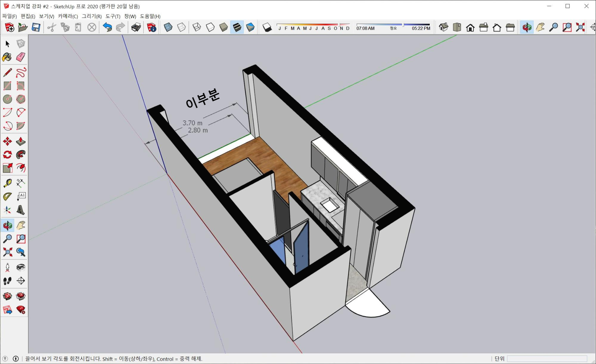Toggle Shadows display on or off

(x=267, y=27)
